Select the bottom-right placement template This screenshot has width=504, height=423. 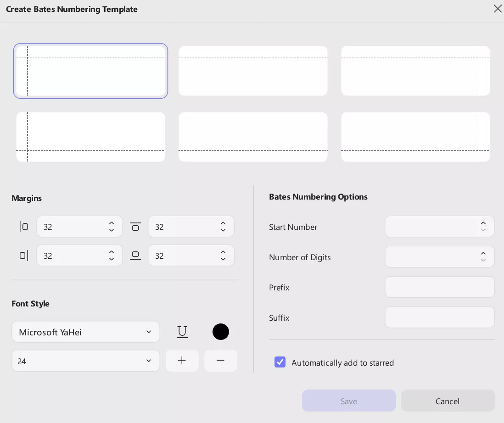415,137
